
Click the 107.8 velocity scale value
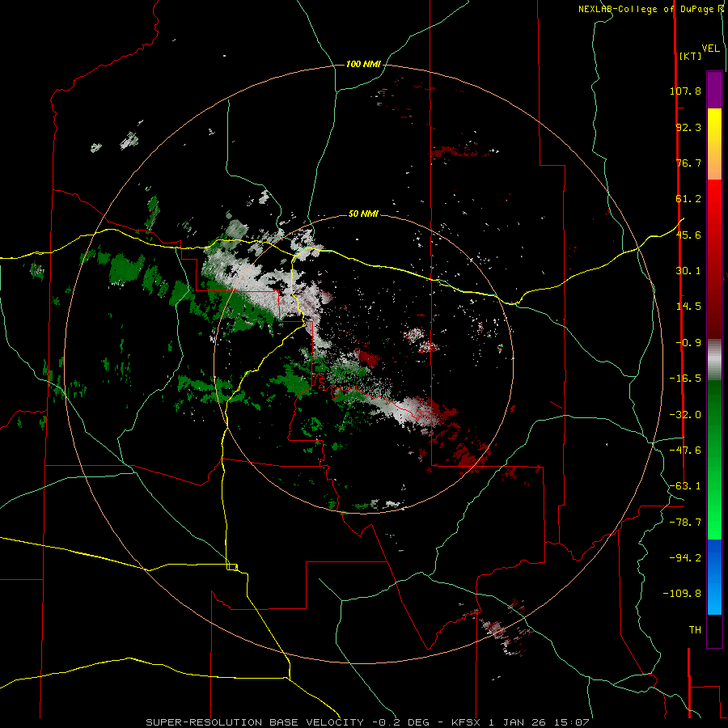point(685,91)
